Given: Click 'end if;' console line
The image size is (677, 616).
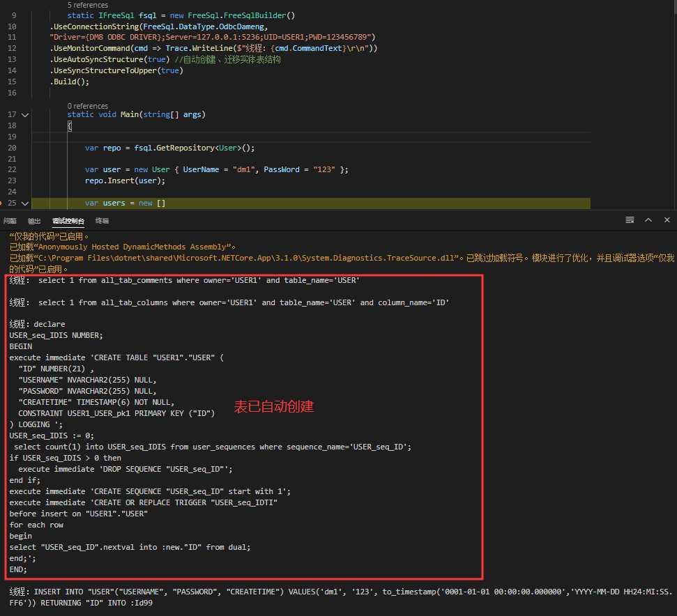Looking at the screenshot, I should tap(24, 481).
